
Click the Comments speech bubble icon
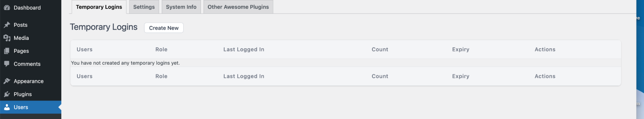(x=7, y=64)
